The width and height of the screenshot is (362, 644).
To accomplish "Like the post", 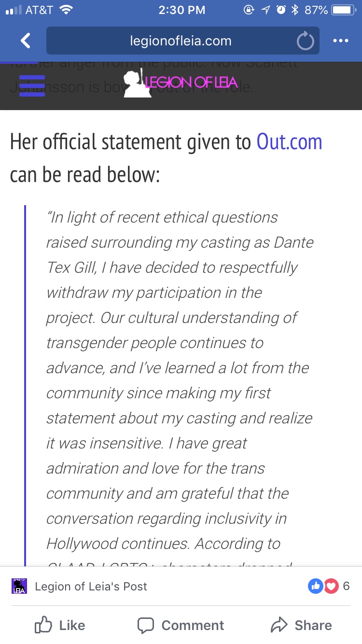I will pyautogui.click(x=60, y=625).
